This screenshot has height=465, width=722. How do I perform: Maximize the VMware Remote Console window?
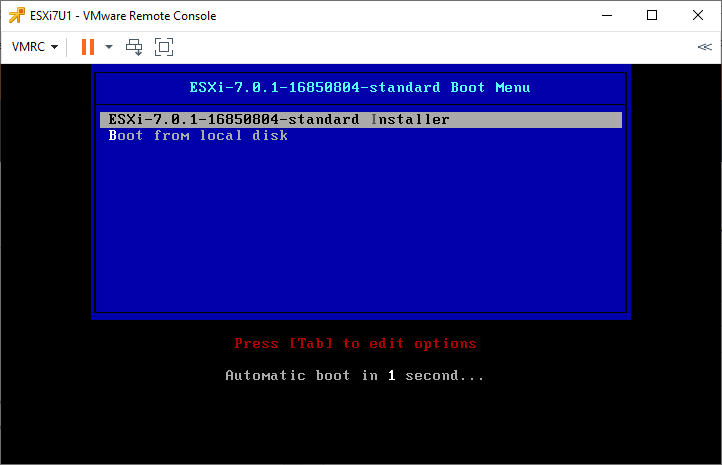tap(652, 15)
